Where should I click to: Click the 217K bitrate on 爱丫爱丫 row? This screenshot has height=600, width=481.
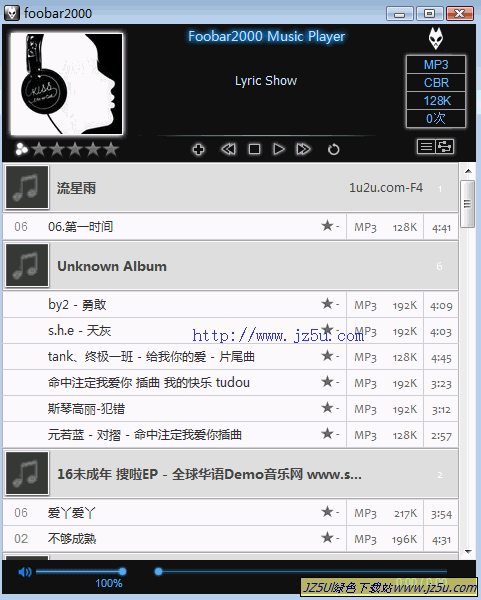point(406,514)
